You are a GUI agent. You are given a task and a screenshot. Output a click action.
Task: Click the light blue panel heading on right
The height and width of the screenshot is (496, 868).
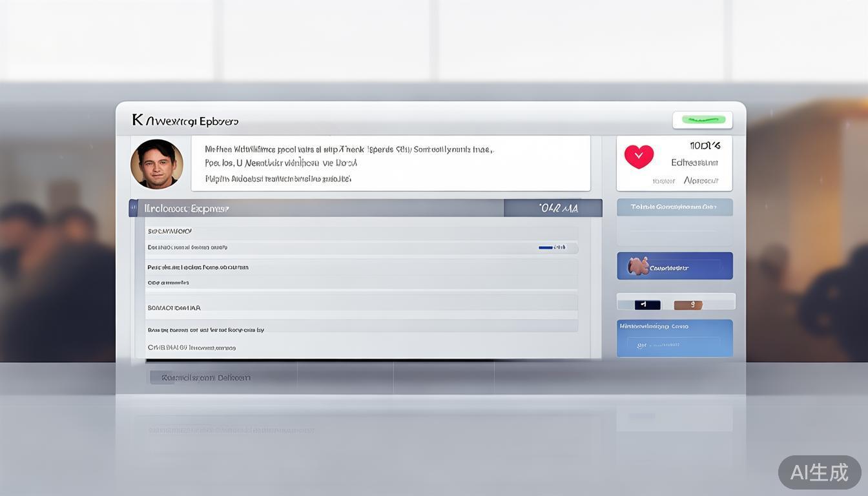coord(674,207)
